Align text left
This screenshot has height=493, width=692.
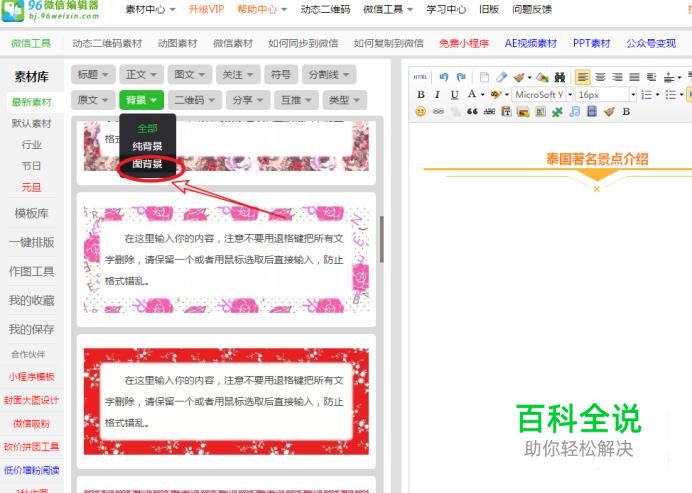(x=583, y=77)
